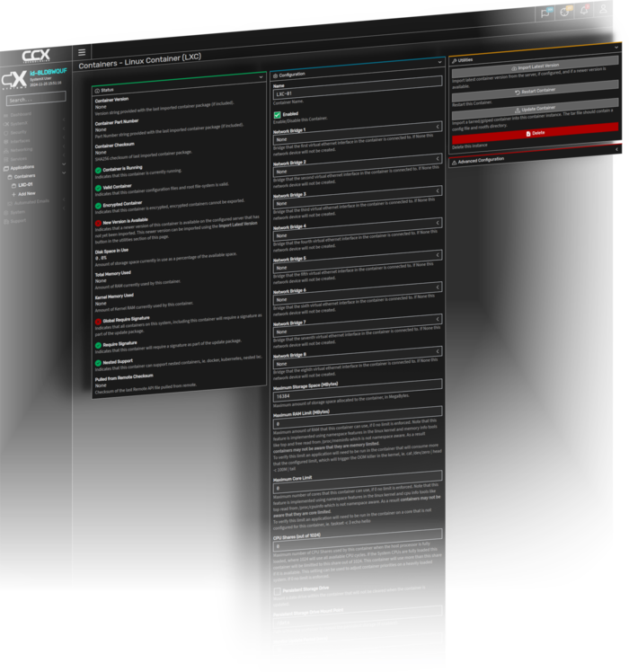Screen dimensions: 629x672
Task: Click green check icon for Valid Container
Action: (x=98, y=188)
